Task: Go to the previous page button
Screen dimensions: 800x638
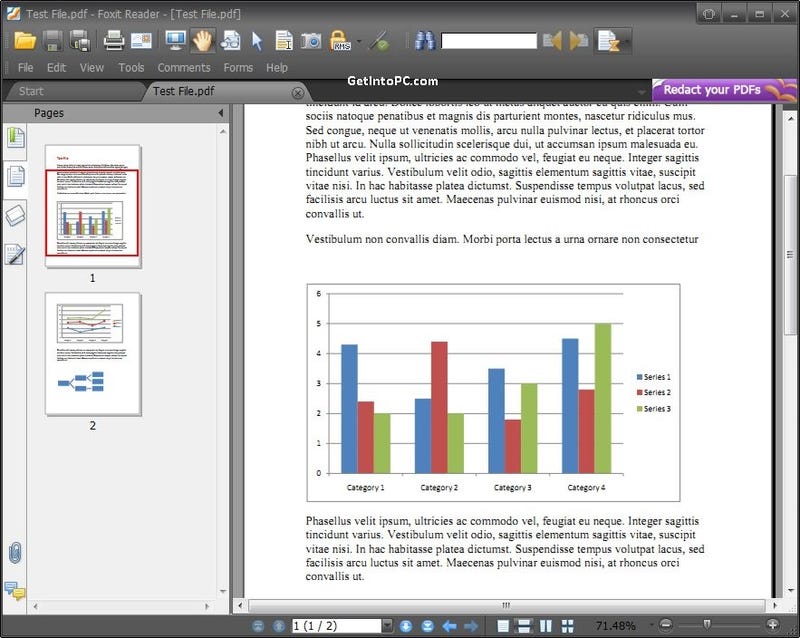Action: (279, 626)
